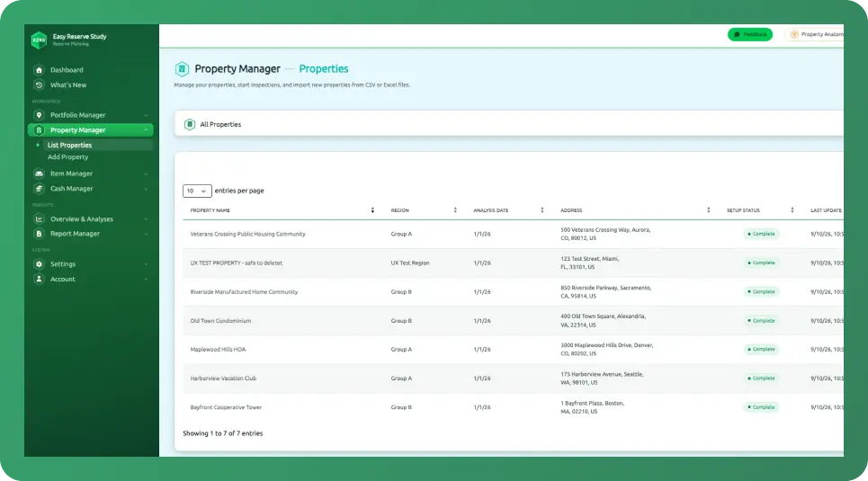Click Complete status badge for Bayfront Cooperative Tower
Image resolution: width=868 pixels, height=481 pixels.
(x=761, y=407)
